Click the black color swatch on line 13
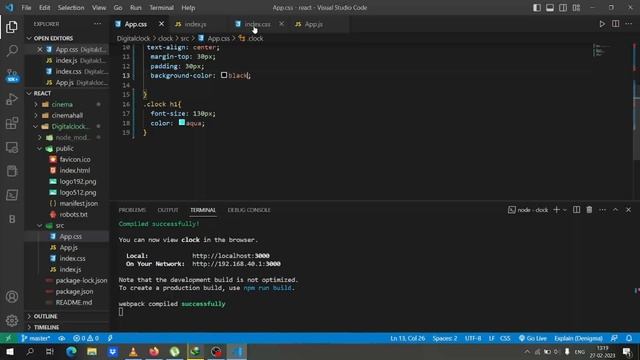The image size is (640, 360). coord(224,75)
